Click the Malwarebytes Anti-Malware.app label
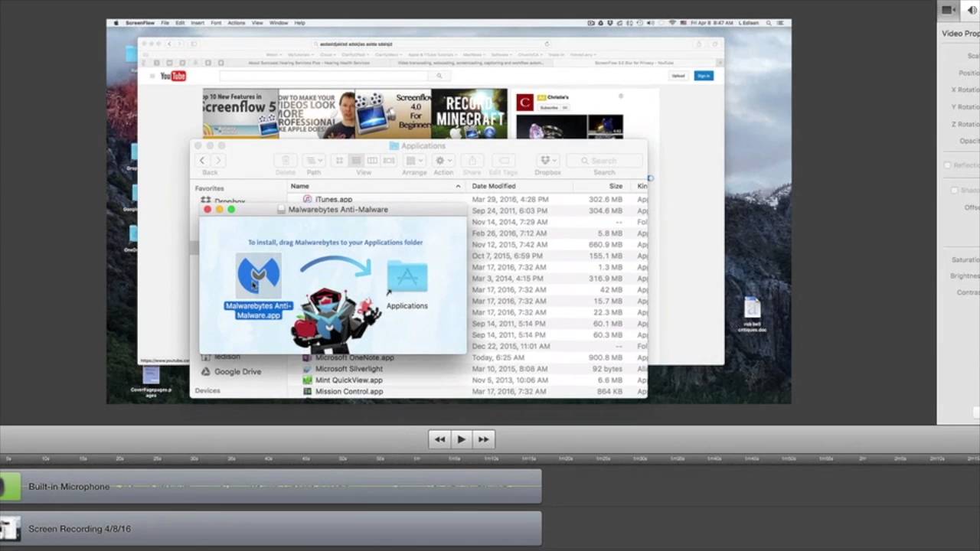Screen dimensions: 980x551 (258, 310)
